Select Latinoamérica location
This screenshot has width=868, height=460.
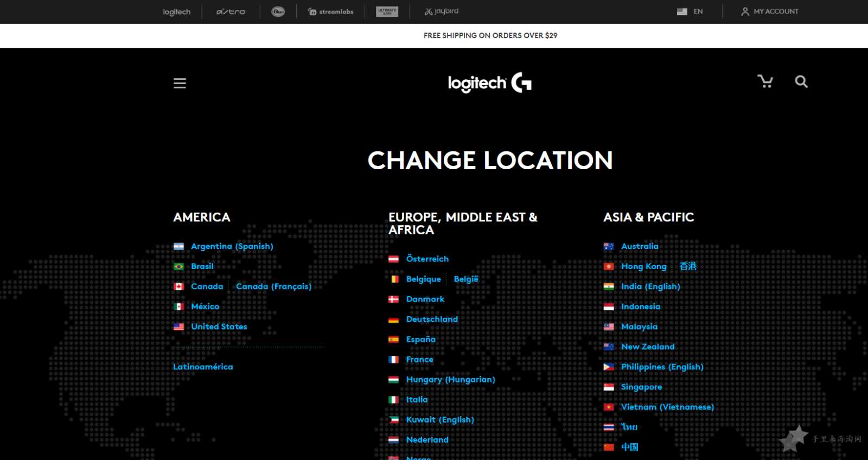(203, 367)
